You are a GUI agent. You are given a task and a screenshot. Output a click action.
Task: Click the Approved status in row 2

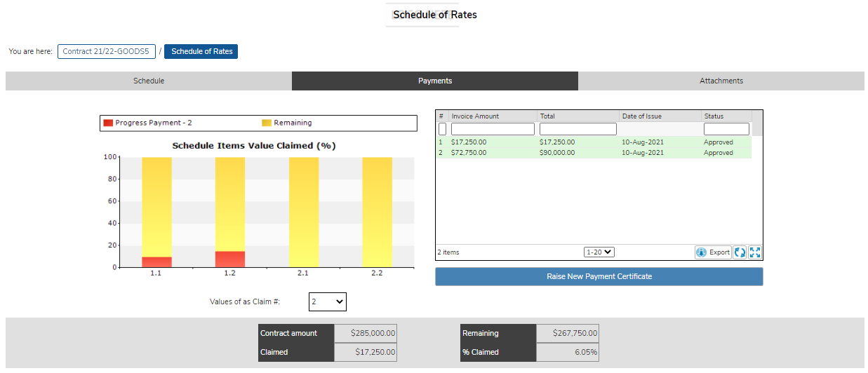tap(718, 152)
